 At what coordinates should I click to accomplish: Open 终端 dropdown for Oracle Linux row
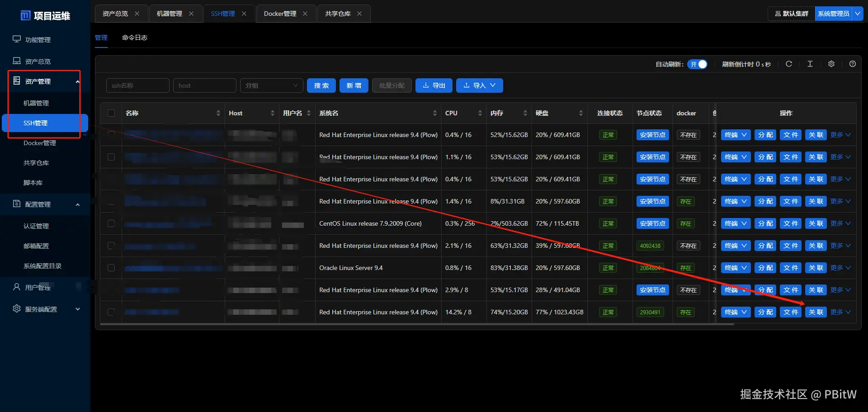click(x=736, y=268)
